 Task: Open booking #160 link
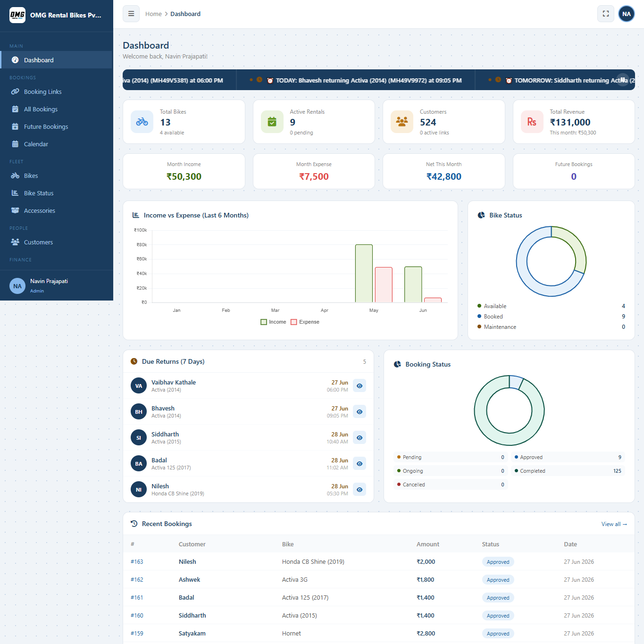tap(137, 615)
